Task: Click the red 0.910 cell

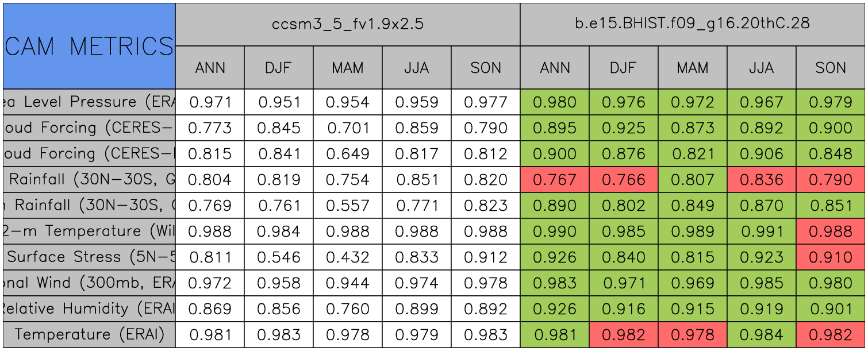Action: click(x=831, y=257)
